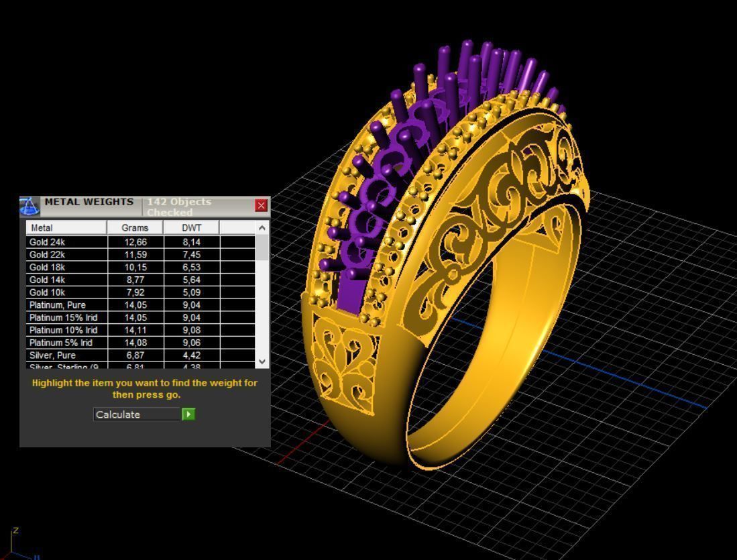Image resolution: width=737 pixels, height=560 pixels.
Task: Select the Platinum, Pure row
Action: (141, 305)
